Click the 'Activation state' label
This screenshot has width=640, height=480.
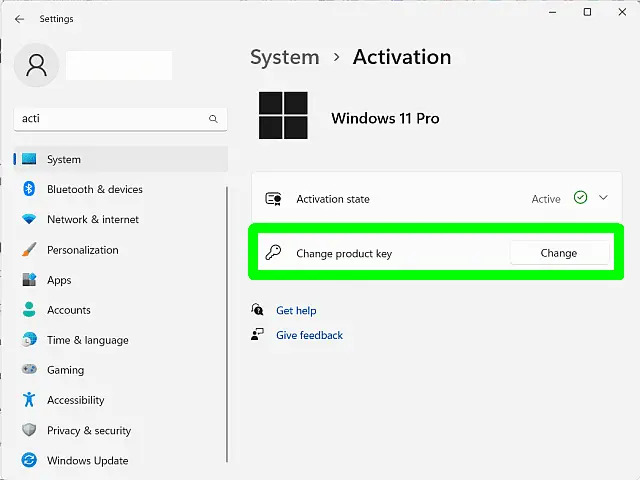[x=333, y=199]
